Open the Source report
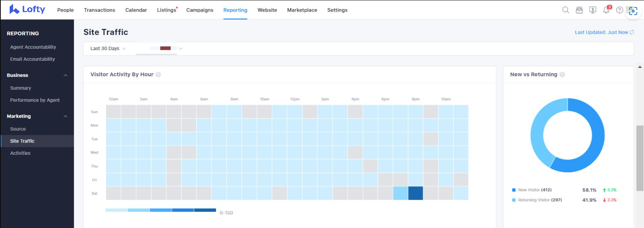 coord(18,129)
